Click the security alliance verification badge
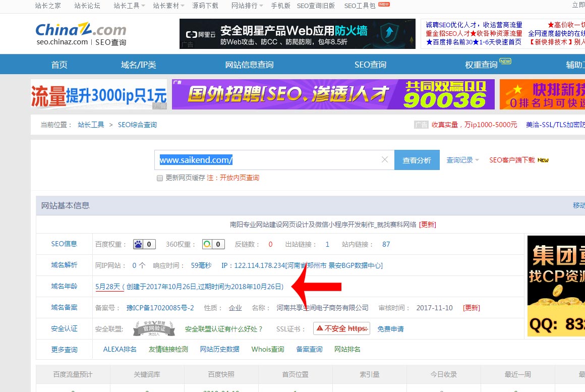The image size is (585, 392). (154, 328)
